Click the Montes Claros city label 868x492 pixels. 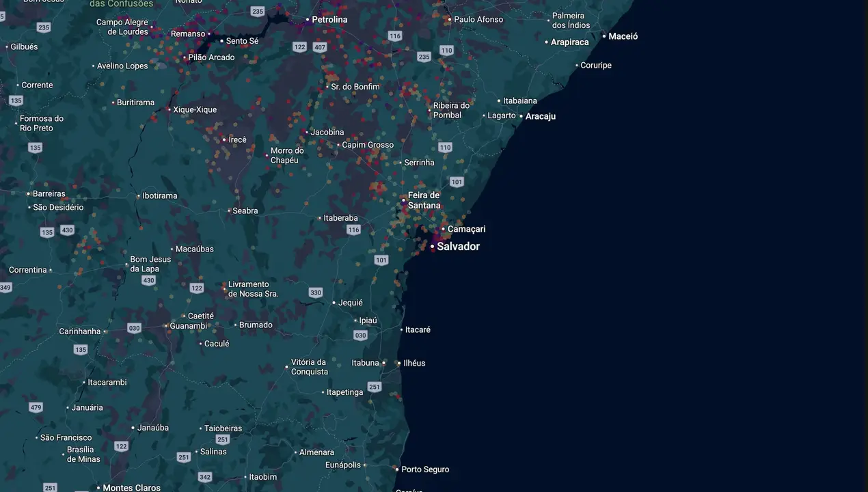tap(132, 488)
